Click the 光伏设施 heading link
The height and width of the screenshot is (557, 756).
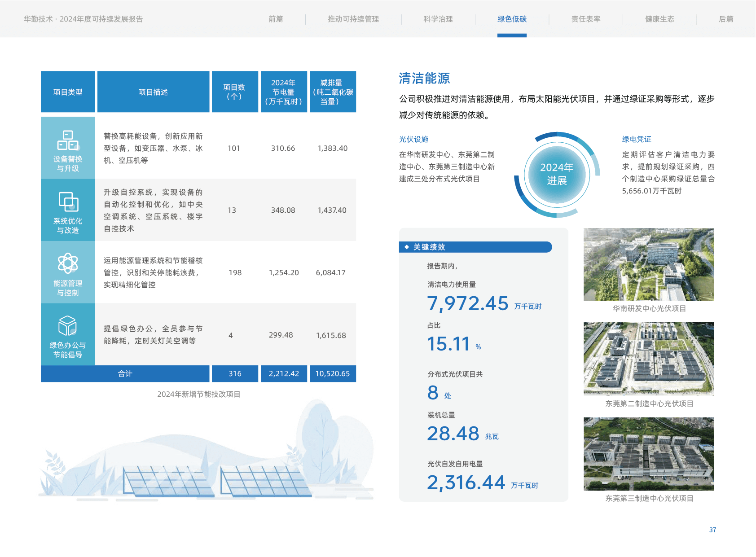(x=414, y=139)
